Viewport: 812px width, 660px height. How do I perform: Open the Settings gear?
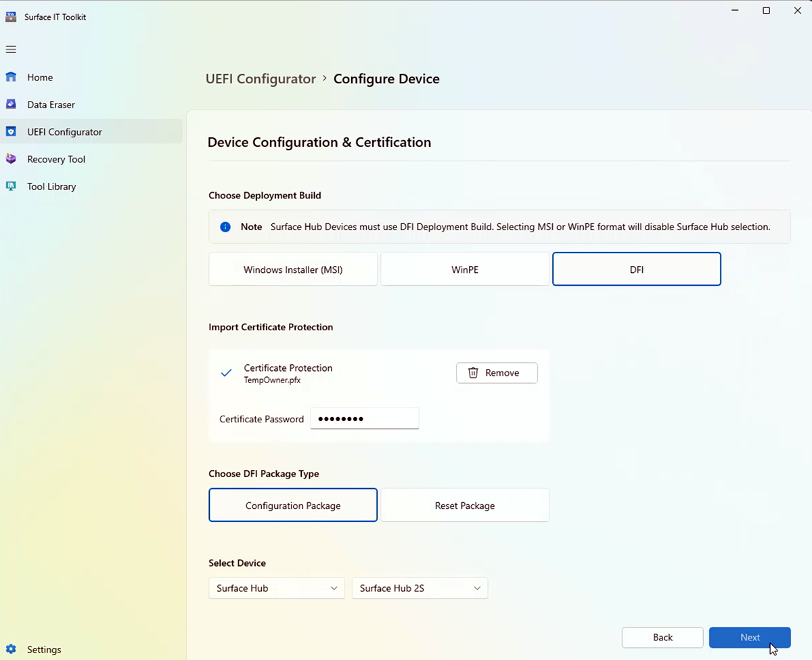(x=43, y=649)
